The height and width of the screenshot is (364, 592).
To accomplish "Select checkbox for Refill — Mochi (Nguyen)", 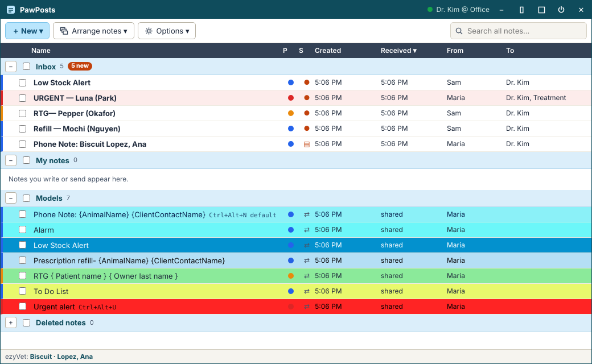I will [x=23, y=129].
